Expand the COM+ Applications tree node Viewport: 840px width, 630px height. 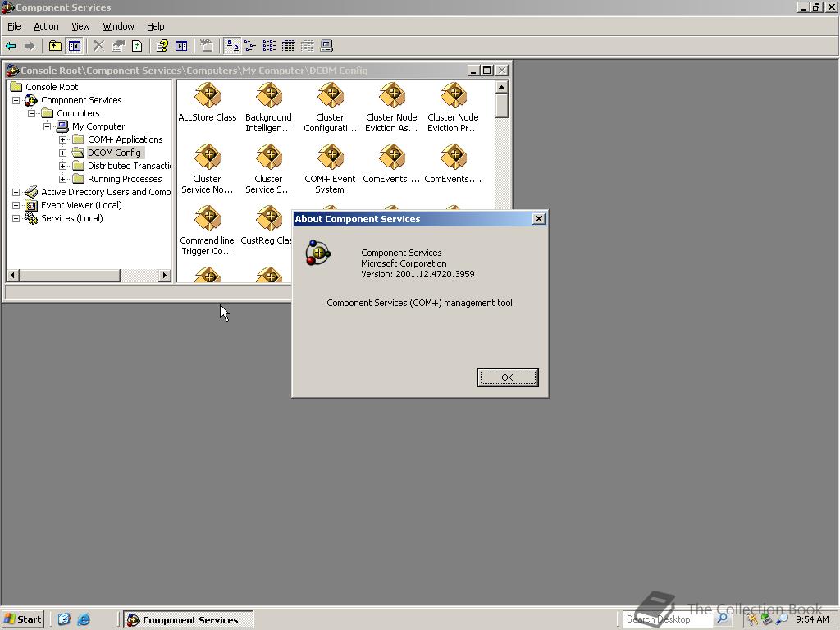[62, 139]
